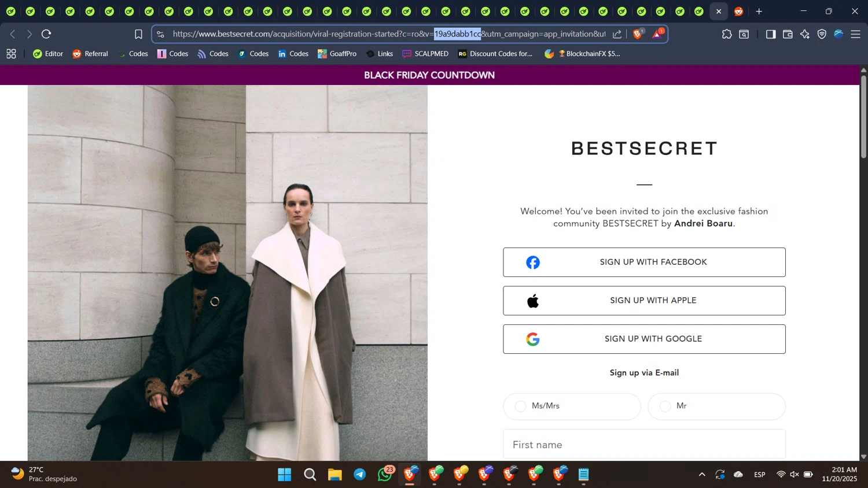Close the current active tab
The width and height of the screenshot is (868, 488).
[719, 12]
